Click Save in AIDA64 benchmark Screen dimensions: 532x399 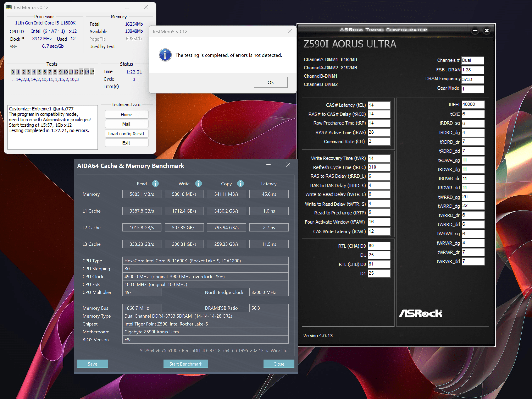[x=92, y=364]
